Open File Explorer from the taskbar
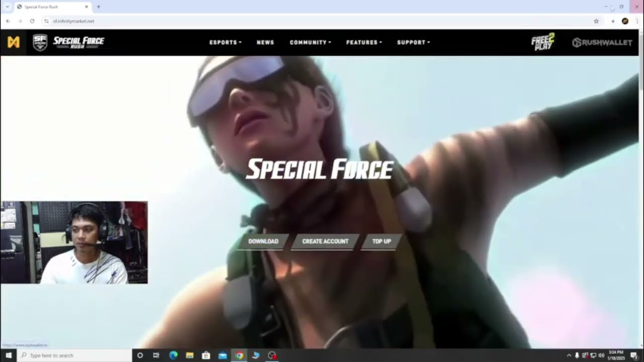The image size is (644, 362). coord(190,355)
